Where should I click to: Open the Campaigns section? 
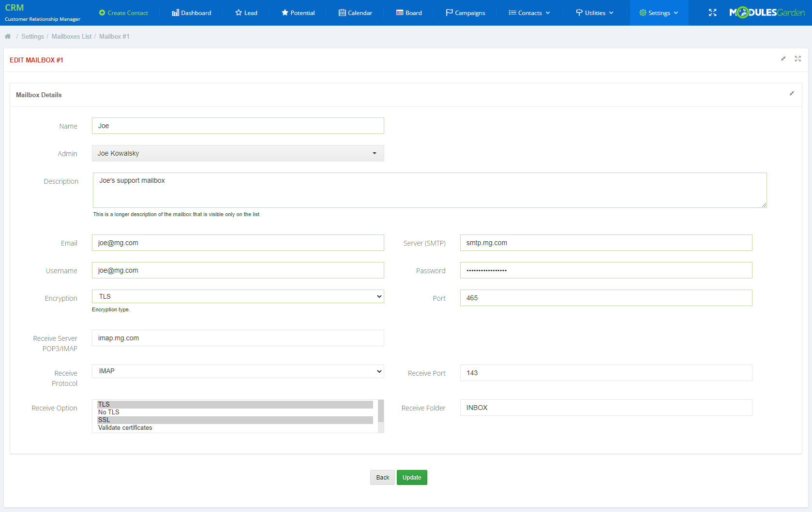pyautogui.click(x=465, y=13)
